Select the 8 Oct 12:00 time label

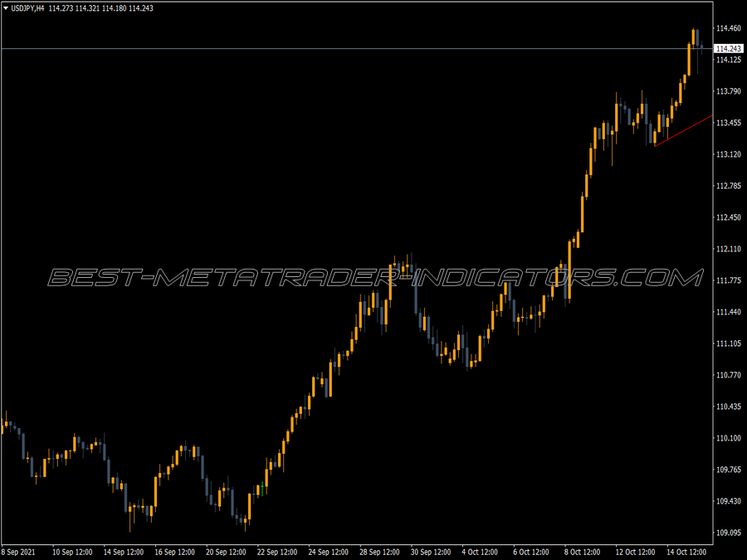(x=582, y=552)
